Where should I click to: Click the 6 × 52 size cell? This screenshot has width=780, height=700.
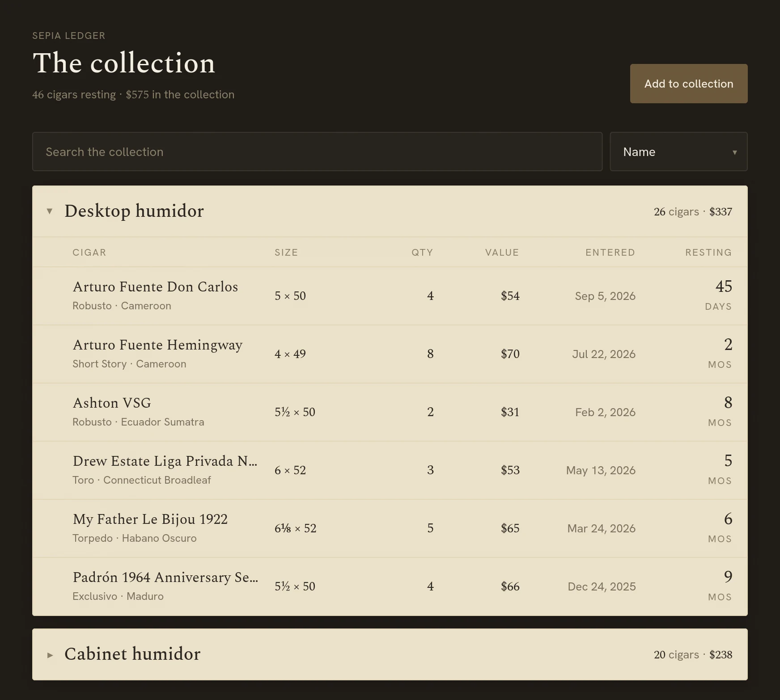(x=290, y=470)
